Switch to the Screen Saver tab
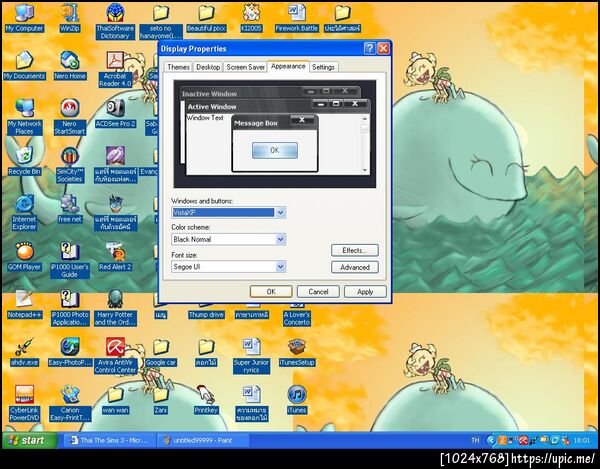Viewport: 600px width, 469px height. point(245,67)
